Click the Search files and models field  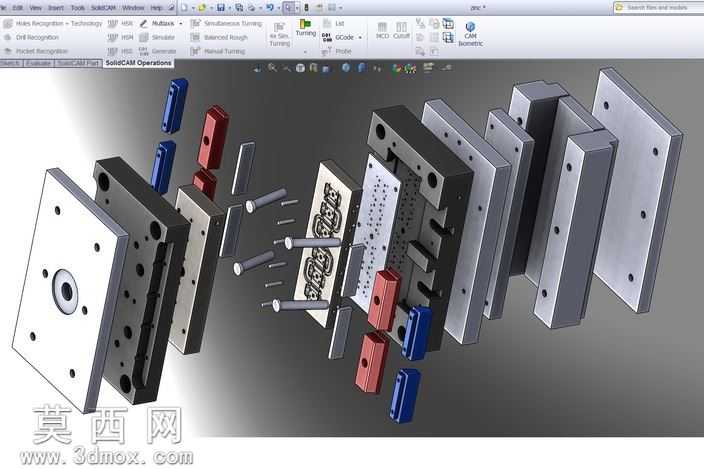click(660, 7)
